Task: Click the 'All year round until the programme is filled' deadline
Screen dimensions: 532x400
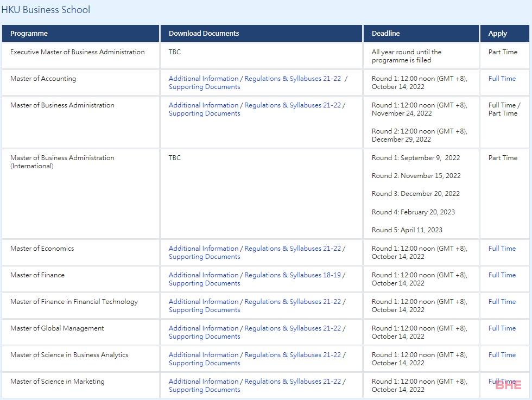Action: click(407, 56)
